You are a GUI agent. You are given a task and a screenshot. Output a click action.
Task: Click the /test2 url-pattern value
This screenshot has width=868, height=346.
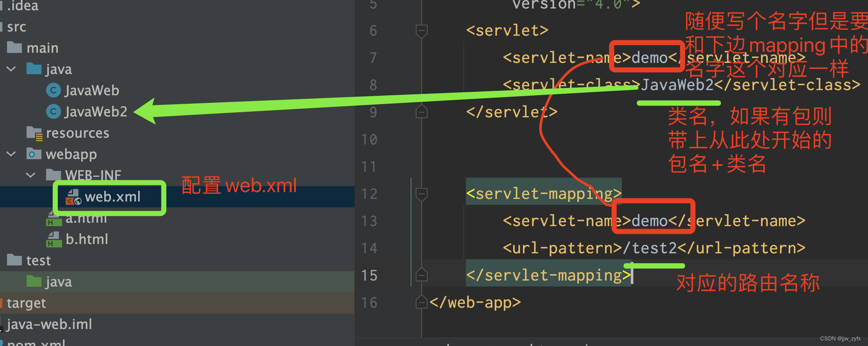tap(650, 248)
